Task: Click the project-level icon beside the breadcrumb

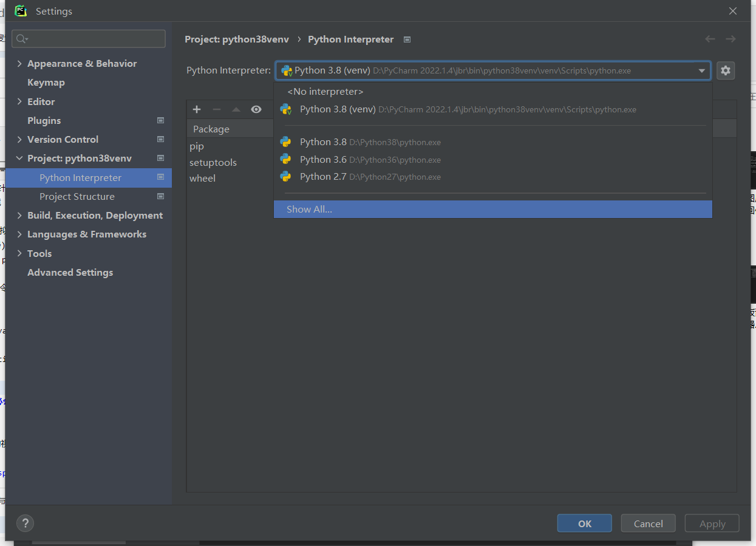Action: click(x=407, y=39)
